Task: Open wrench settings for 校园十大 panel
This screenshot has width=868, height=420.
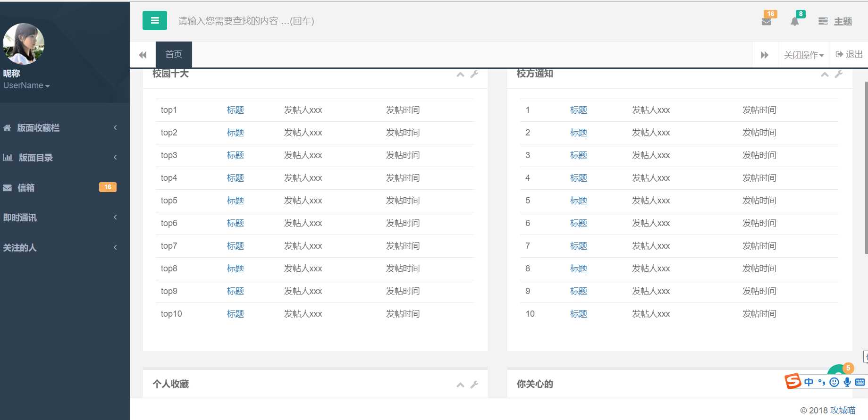Action: pyautogui.click(x=474, y=74)
